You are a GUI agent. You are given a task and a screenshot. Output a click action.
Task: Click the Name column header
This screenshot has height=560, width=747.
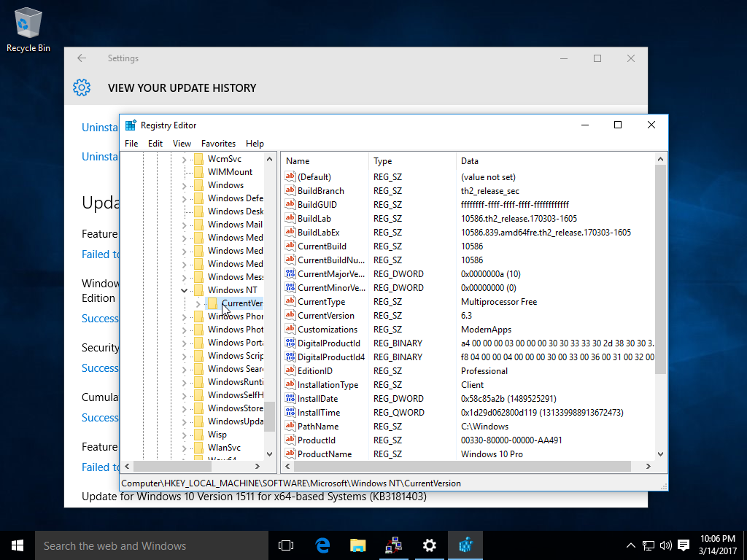(x=325, y=161)
